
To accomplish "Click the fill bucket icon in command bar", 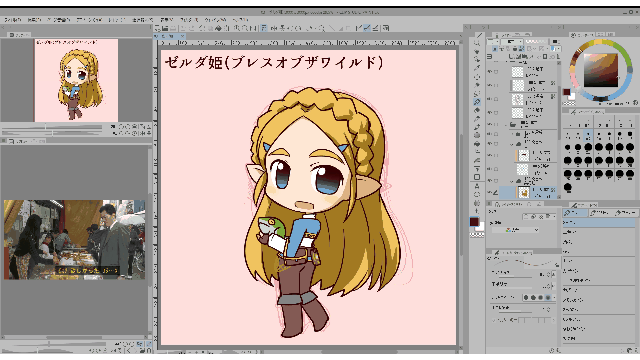I will 219,28.
